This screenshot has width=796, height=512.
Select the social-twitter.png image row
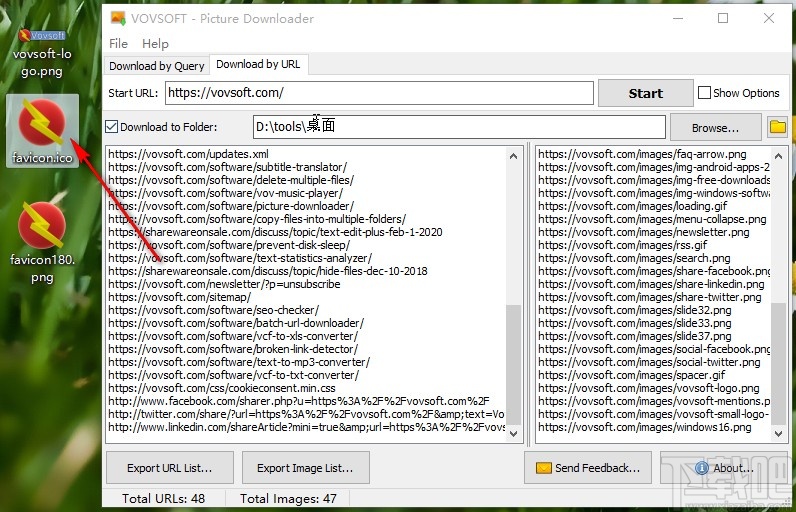tap(653, 362)
